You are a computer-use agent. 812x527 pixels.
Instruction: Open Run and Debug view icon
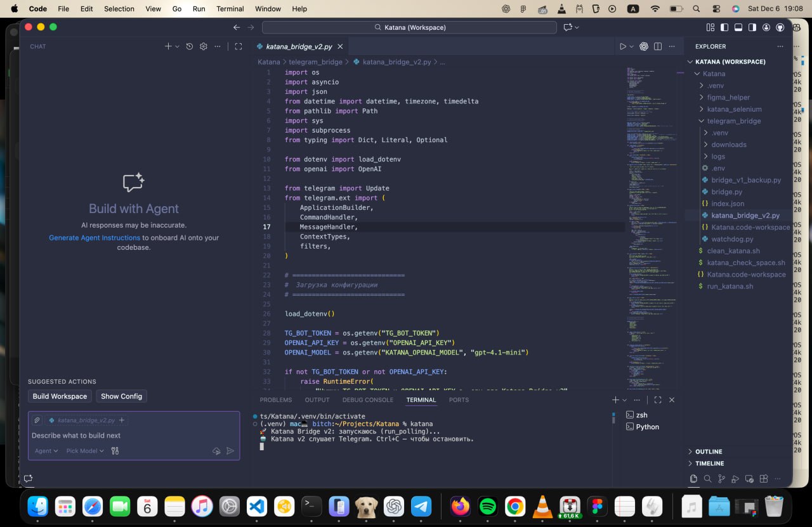(736, 479)
